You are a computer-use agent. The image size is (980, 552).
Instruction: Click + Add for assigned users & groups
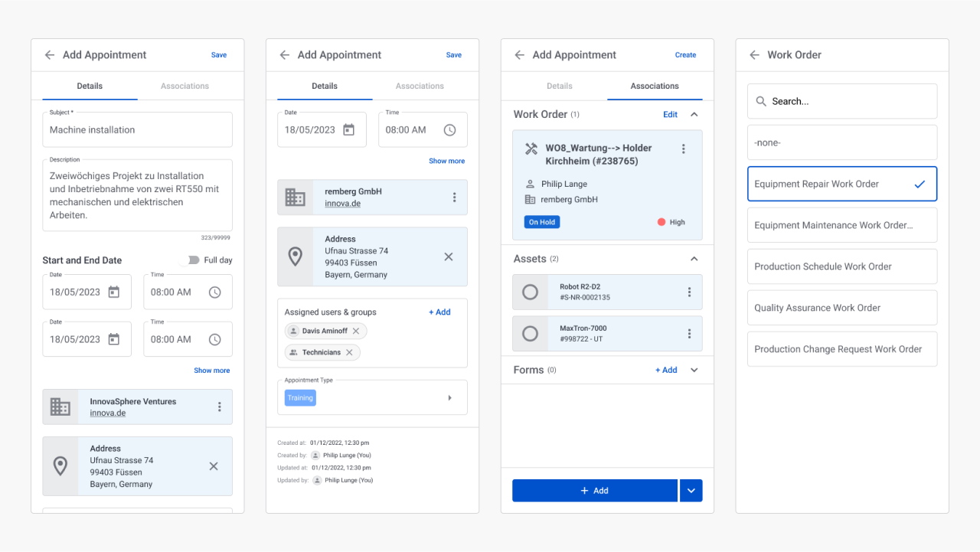pos(439,312)
